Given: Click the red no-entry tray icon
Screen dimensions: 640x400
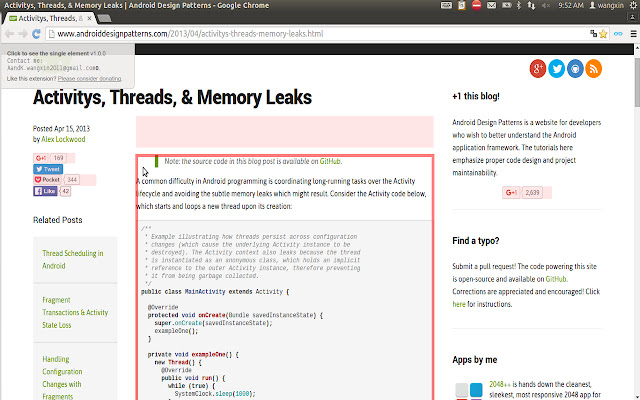Looking at the screenshot, I should point(476,5).
